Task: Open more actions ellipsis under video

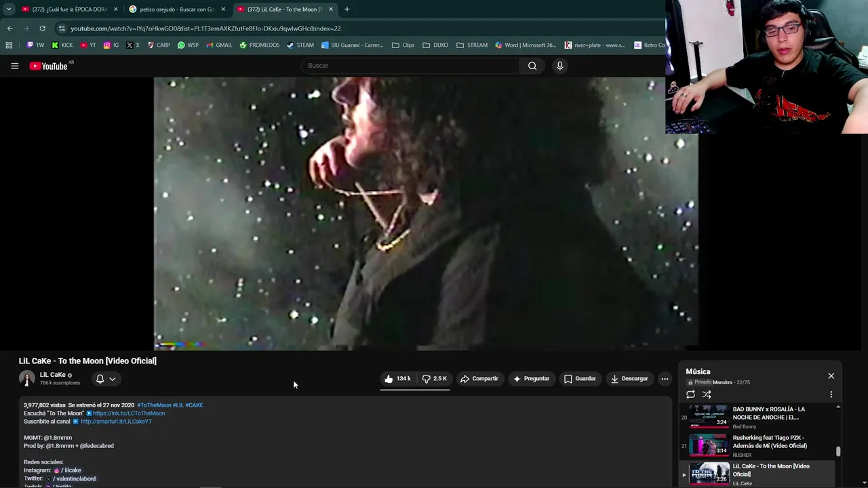Action: (665, 379)
